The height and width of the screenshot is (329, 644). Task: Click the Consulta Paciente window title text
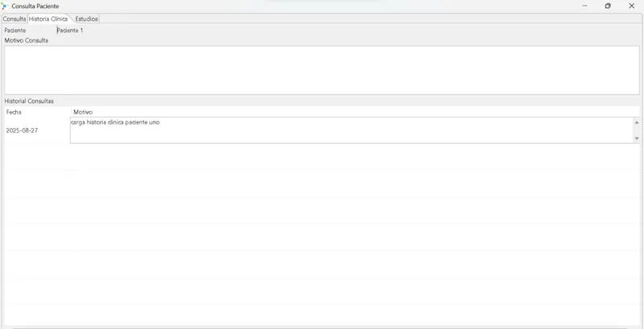click(x=35, y=6)
